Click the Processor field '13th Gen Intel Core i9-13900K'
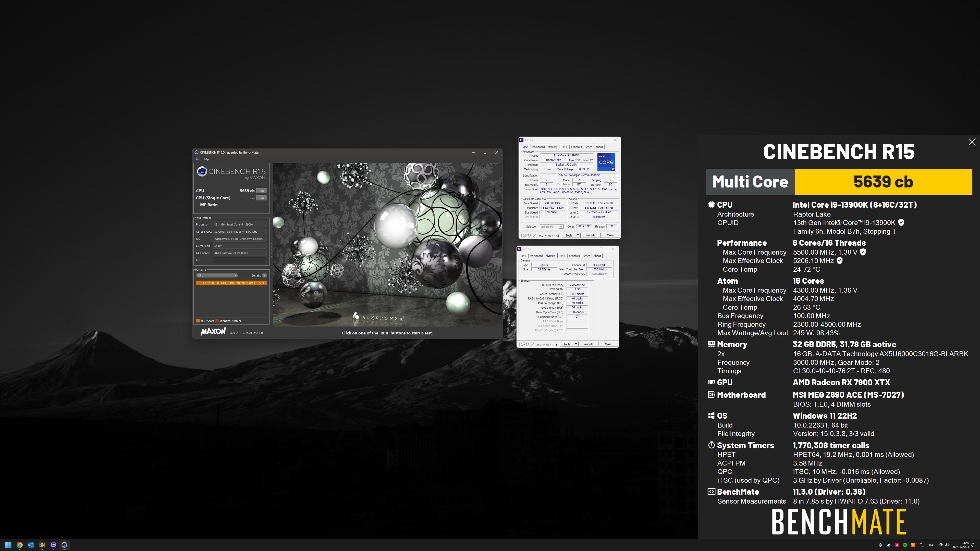The width and height of the screenshot is (980, 551). pyautogui.click(x=240, y=224)
